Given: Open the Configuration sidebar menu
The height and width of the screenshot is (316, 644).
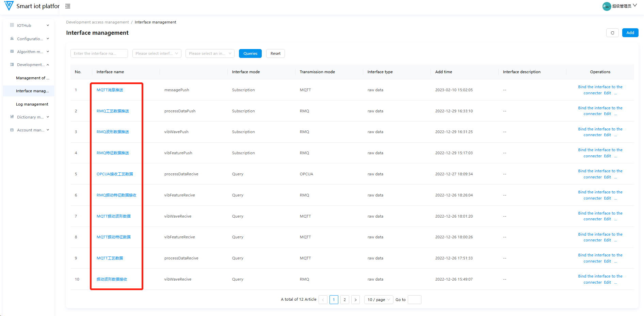Looking at the screenshot, I should (30, 39).
